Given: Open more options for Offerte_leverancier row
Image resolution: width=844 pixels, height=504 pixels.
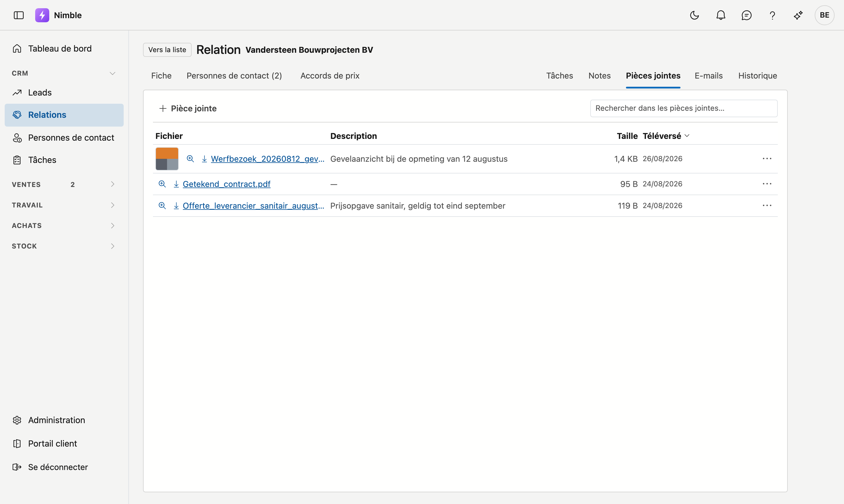Looking at the screenshot, I should pos(767,205).
